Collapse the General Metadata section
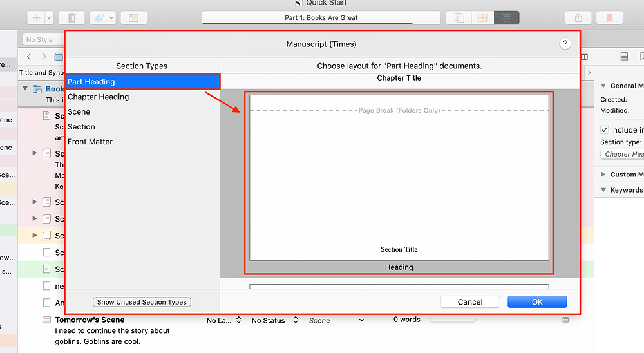Image resolution: width=644 pixels, height=353 pixels. [x=603, y=86]
